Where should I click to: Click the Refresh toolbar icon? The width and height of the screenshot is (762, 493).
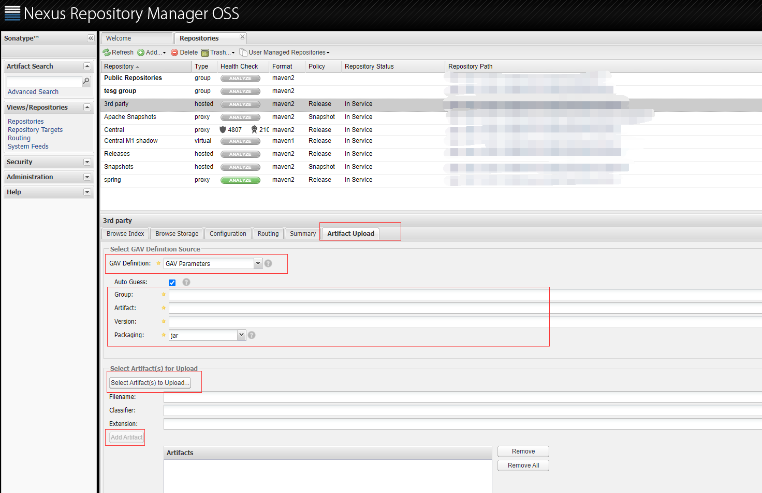[x=107, y=53]
